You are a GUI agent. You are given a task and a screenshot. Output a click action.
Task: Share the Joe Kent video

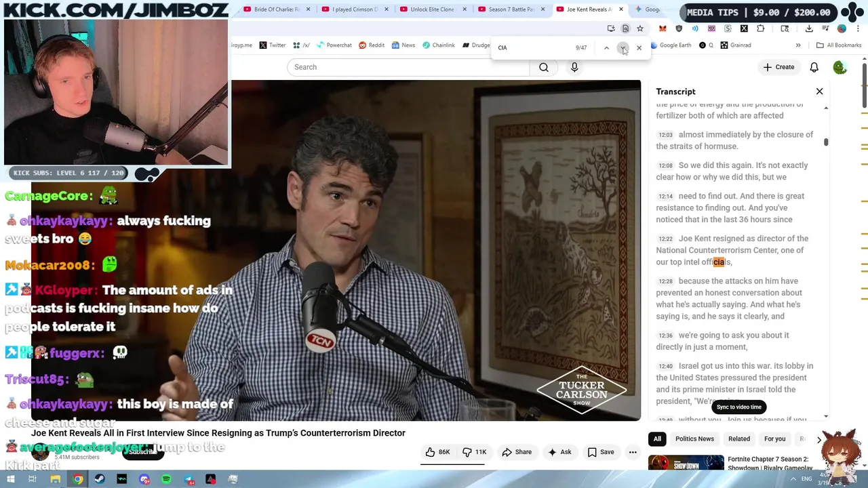pyautogui.click(x=516, y=452)
